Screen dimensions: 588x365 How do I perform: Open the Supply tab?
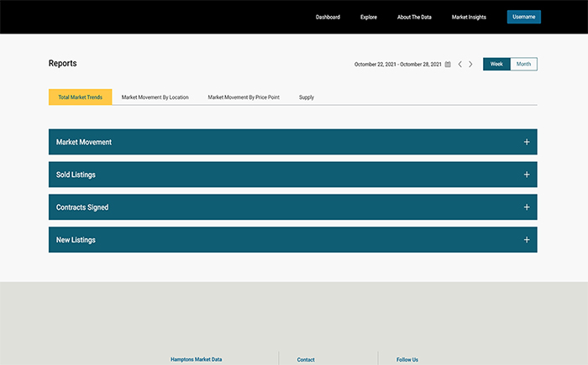[307, 97]
